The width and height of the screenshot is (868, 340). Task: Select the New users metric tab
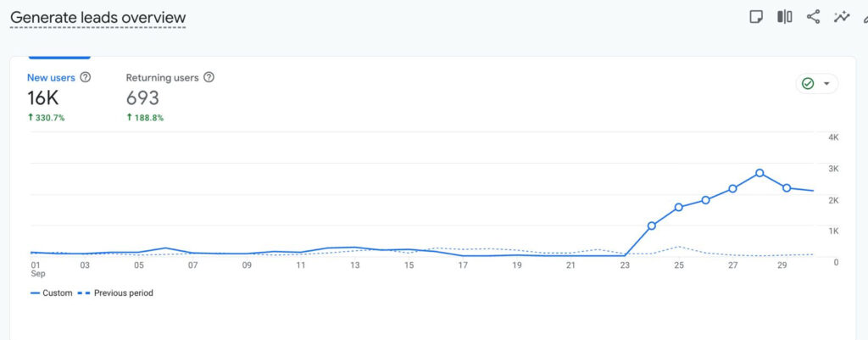pyautogui.click(x=51, y=78)
